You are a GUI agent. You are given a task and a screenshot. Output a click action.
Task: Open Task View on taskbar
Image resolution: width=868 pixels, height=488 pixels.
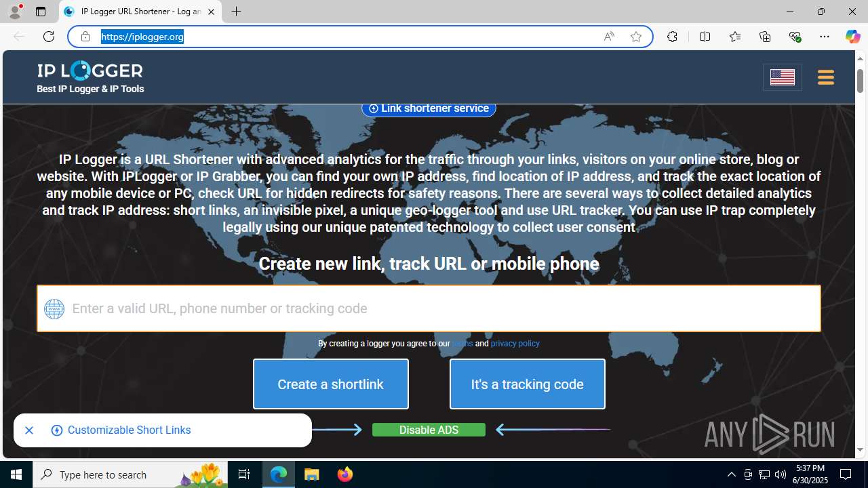point(244,474)
